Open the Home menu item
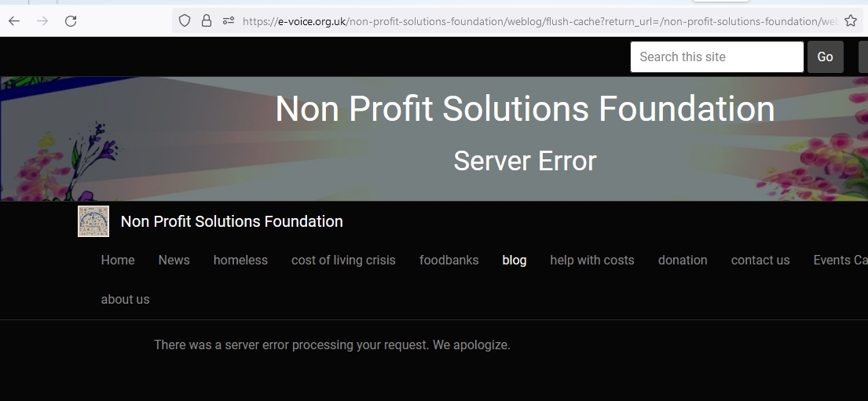 [x=118, y=260]
